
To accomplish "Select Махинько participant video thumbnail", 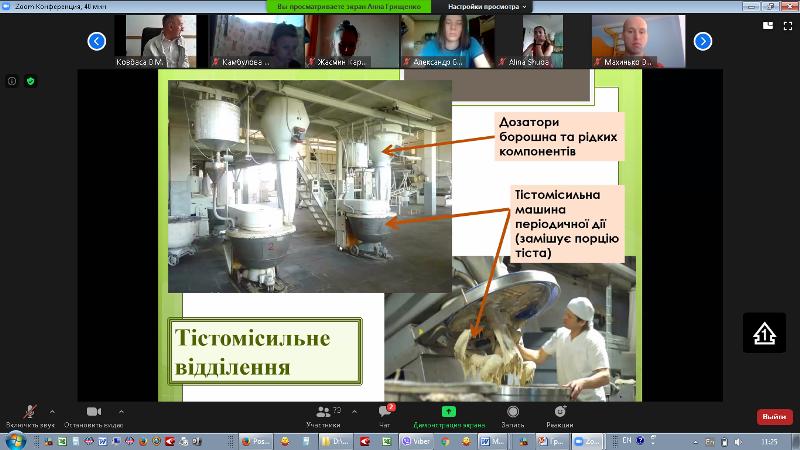I will [x=638, y=41].
